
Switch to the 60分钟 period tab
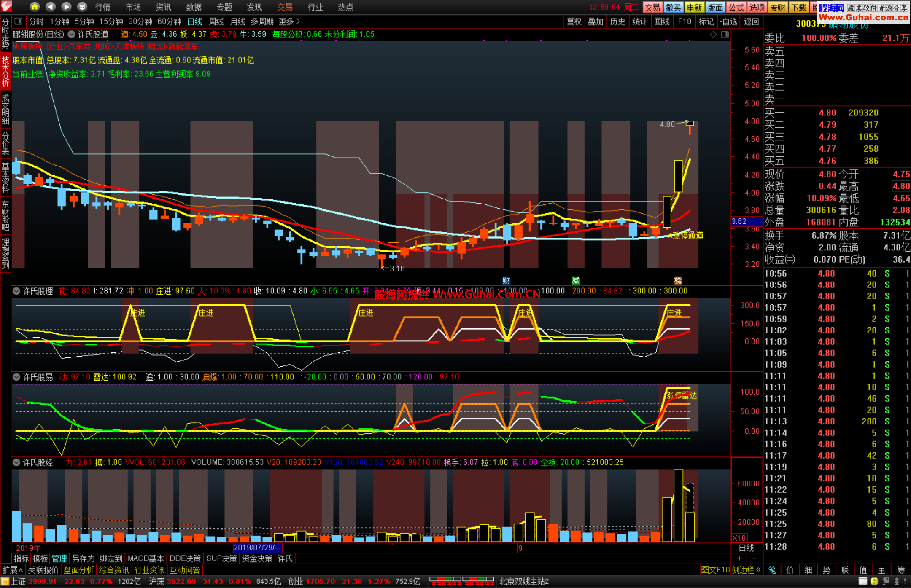pyautogui.click(x=170, y=21)
